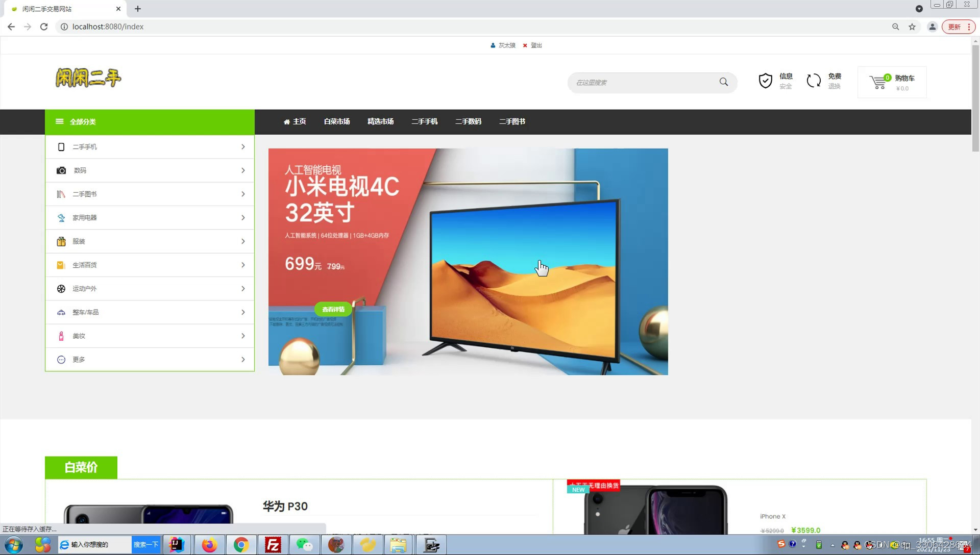Expand the 家用电器 category chevron
This screenshot has width=980, height=555.
(243, 218)
